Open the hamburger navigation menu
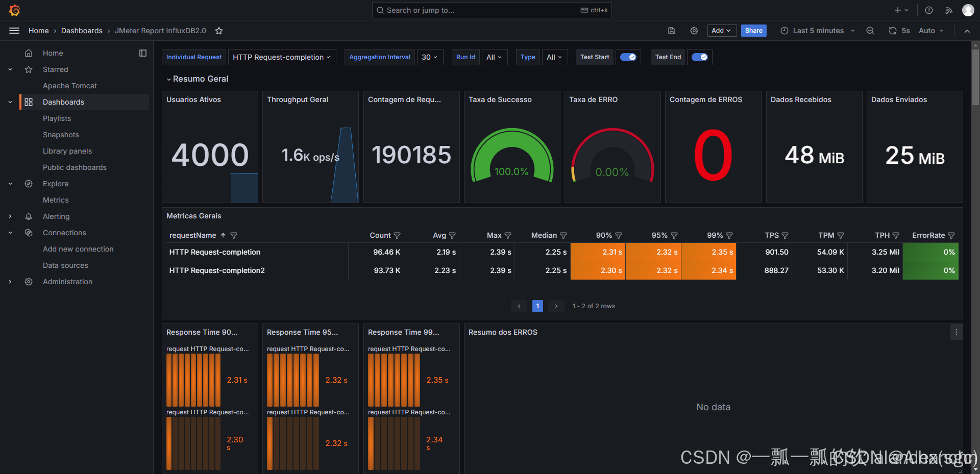This screenshot has height=474, width=980. point(14,31)
